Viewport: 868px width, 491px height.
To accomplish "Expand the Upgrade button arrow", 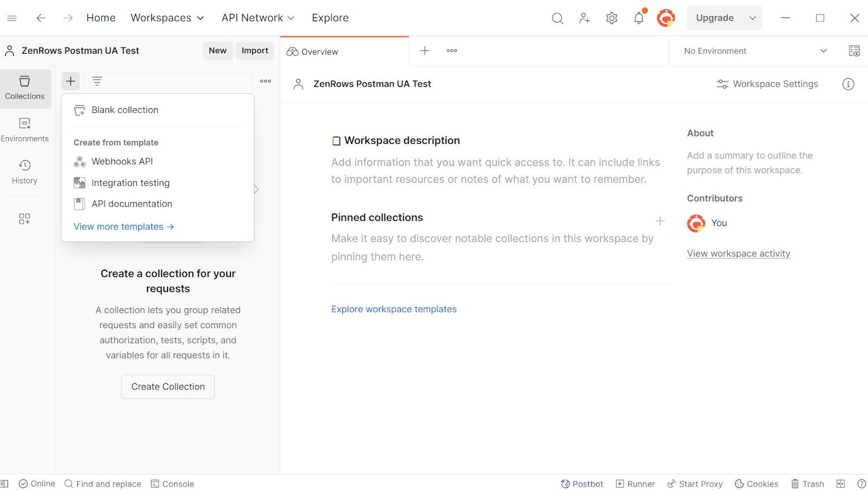I will point(752,18).
